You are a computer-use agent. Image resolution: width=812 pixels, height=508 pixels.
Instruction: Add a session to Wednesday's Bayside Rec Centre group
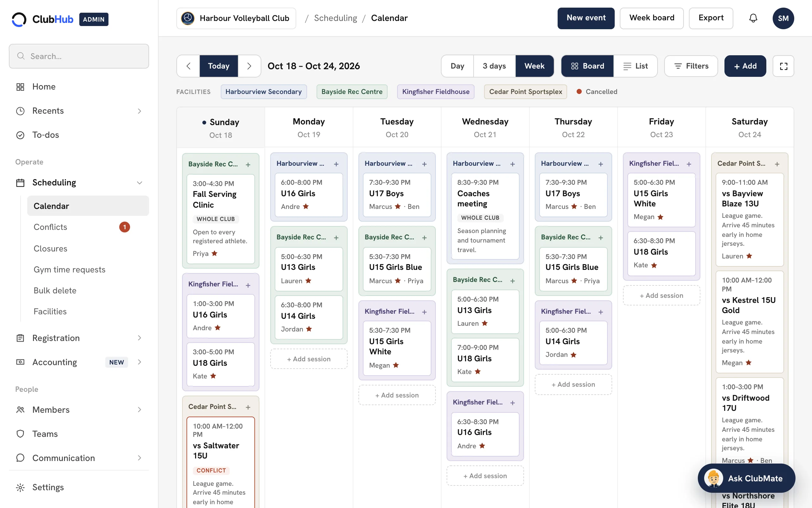(x=513, y=281)
